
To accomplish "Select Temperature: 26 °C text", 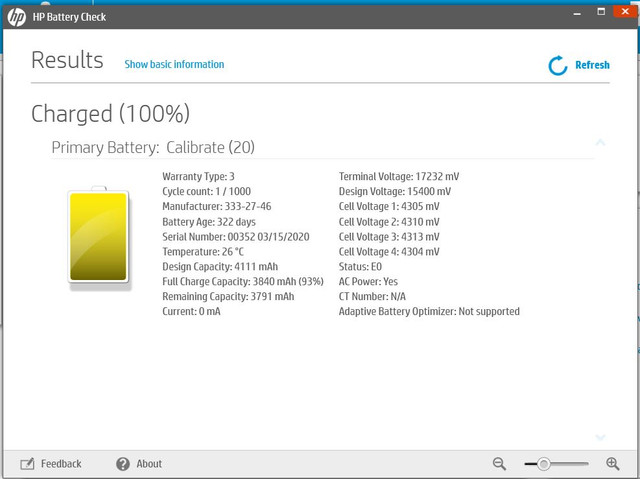I will [203, 252].
